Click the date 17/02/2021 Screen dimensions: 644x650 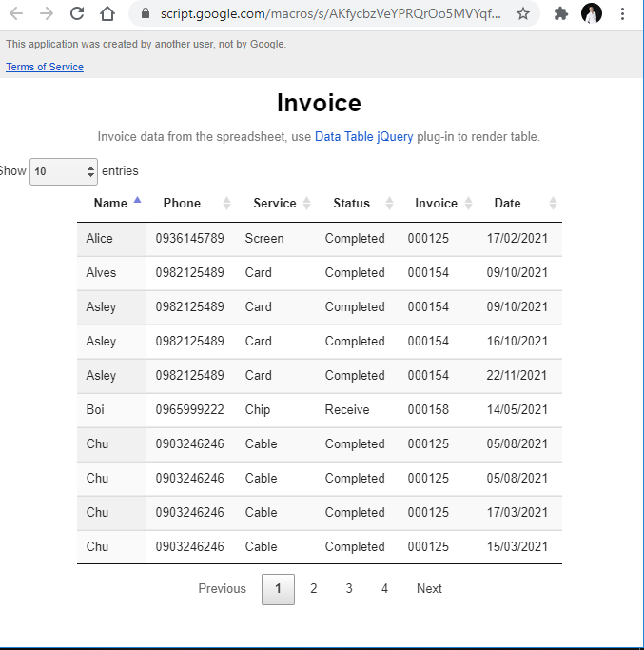click(517, 238)
